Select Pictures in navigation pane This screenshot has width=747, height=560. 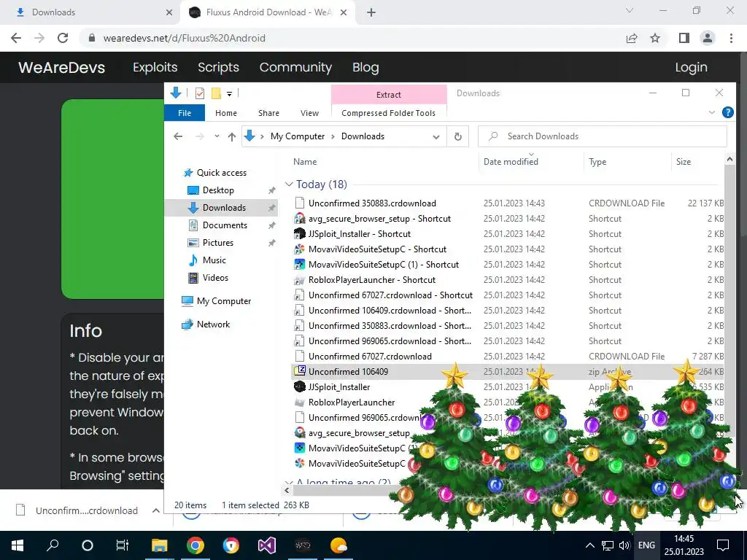coord(217,243)
